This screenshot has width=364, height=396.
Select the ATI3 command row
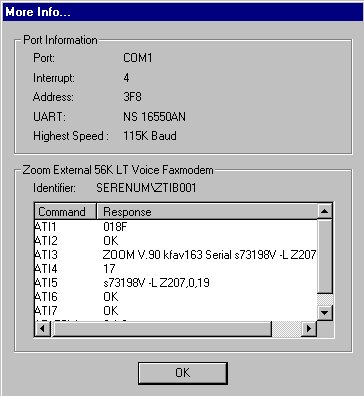pos(176,255)
